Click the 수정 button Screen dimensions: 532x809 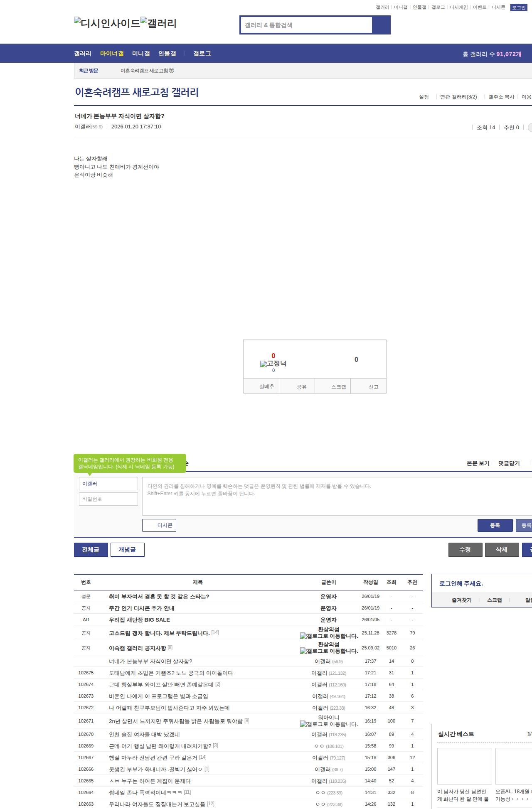(465, 550)
